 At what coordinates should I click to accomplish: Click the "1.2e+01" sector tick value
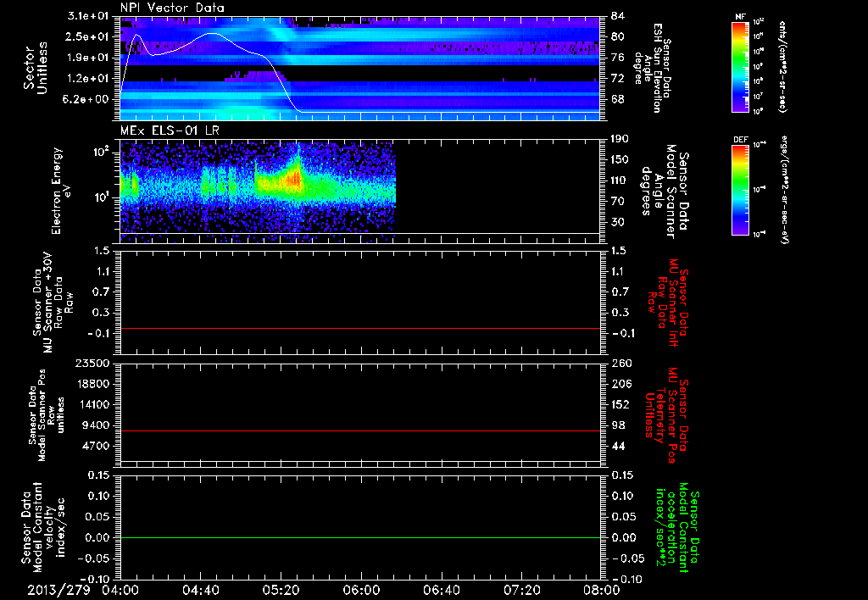87,79
